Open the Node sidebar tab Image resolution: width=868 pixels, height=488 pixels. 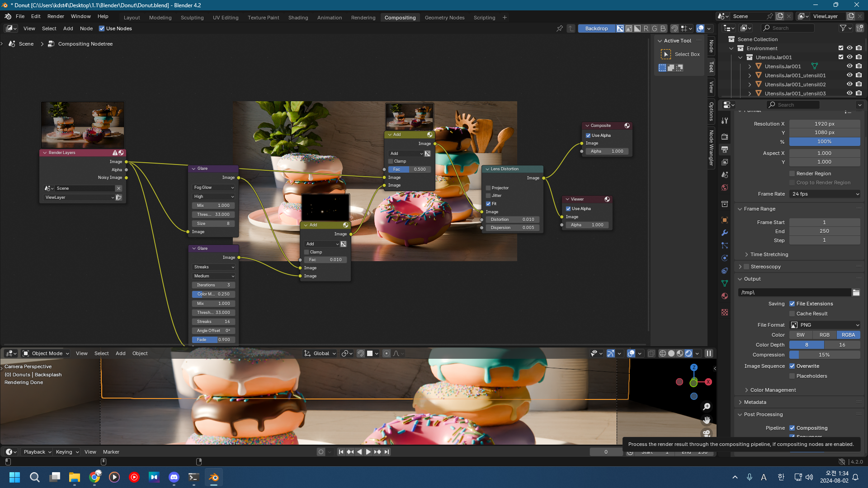point(711,46)
